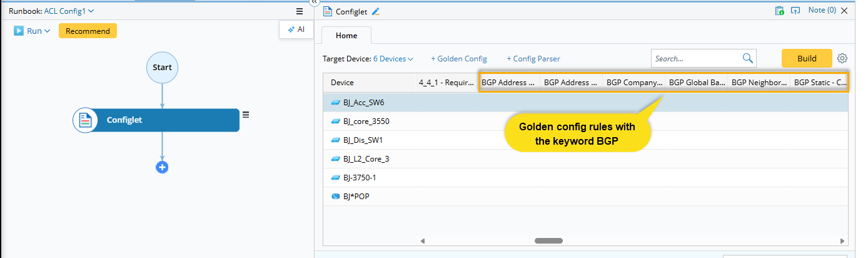
Task: Click the BGP Static - C... column header
Action: (x=819, y=82)
